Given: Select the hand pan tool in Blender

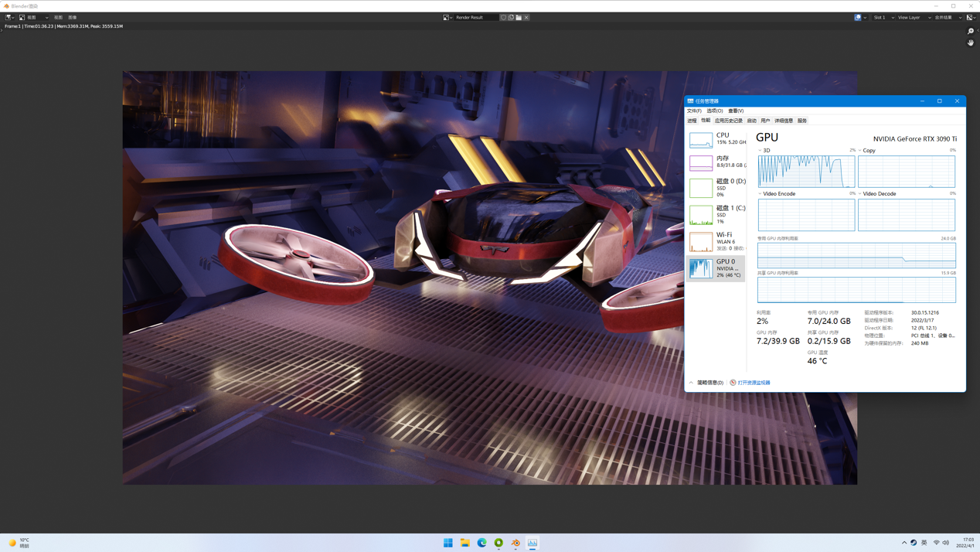Looking at the screenshot, I should pyautogui.click(x=971, y=43).
